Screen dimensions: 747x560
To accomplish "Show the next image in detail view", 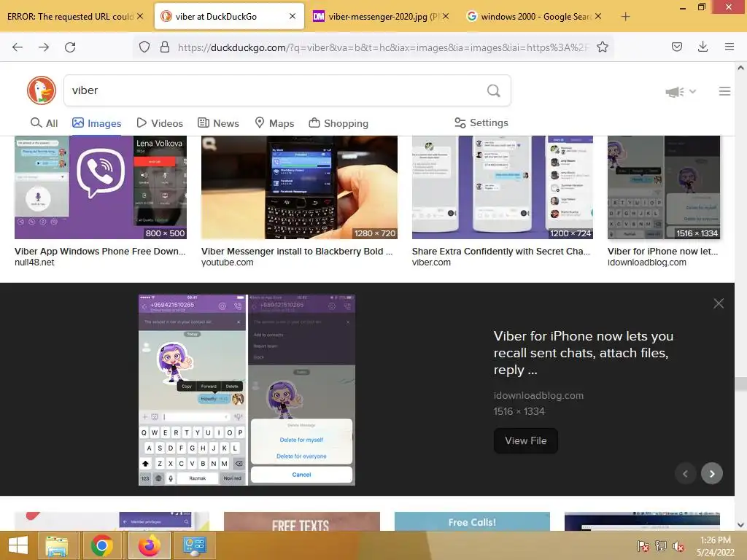I will 712,473.
